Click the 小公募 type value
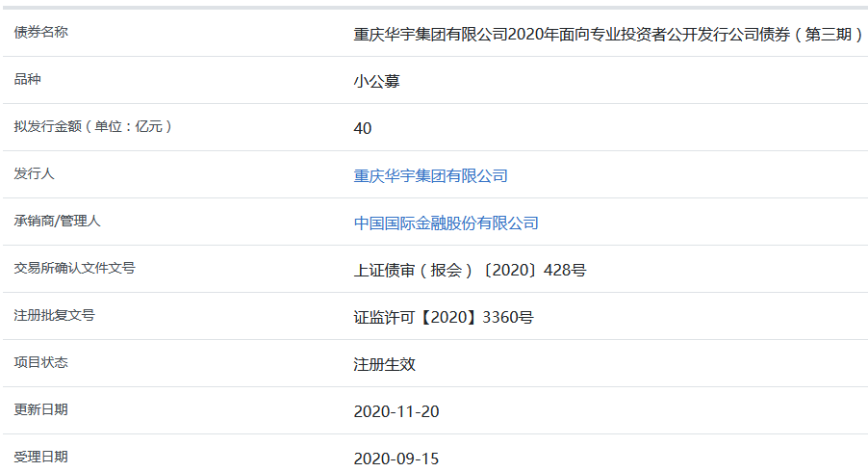This screenshot has width=868, height=472. 377,82
